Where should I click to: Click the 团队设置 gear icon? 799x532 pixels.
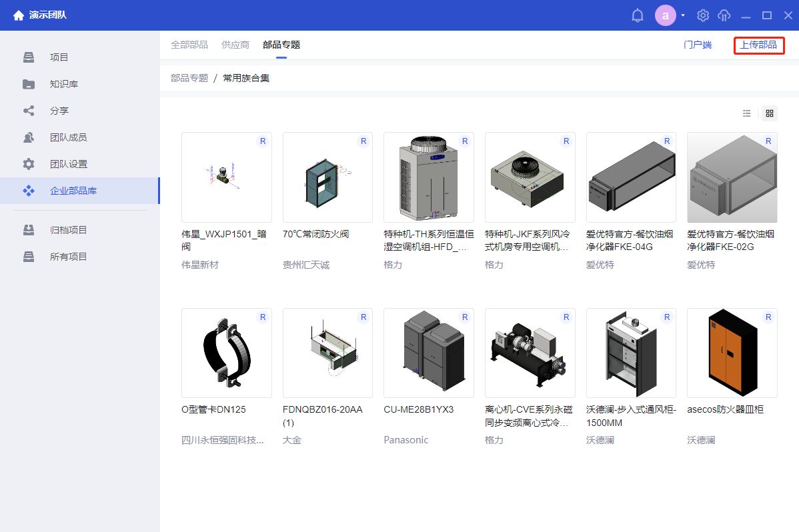coord(29,164)
